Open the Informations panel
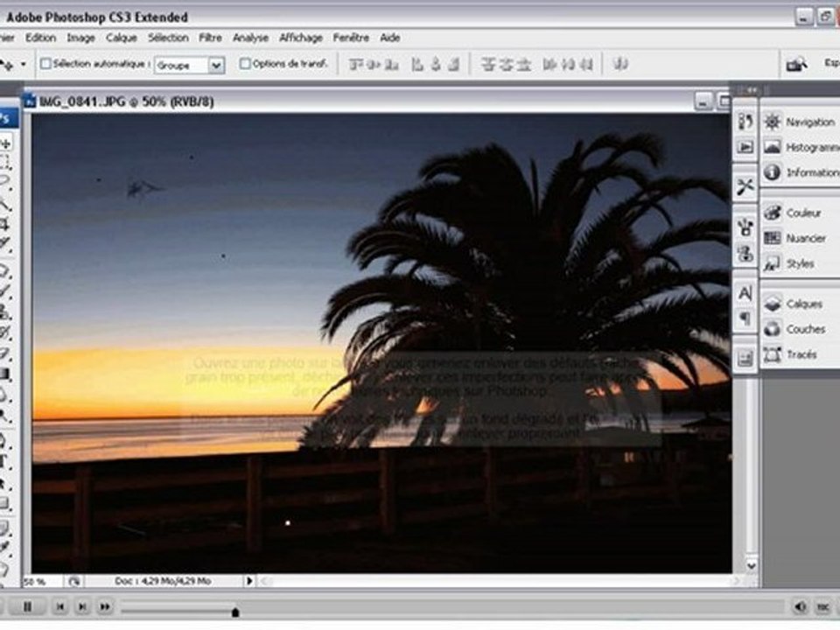This screenshot has width=840, height=630. 801,172
